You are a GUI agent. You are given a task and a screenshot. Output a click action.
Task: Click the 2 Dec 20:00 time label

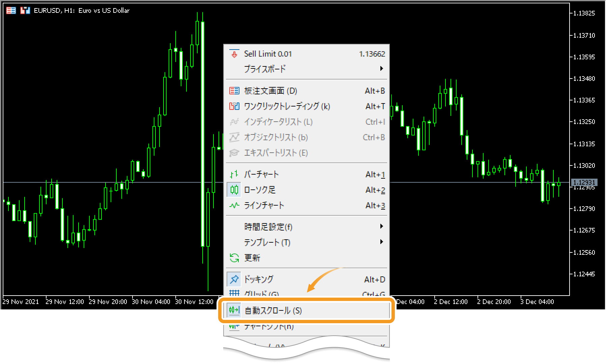coord(494,302)
